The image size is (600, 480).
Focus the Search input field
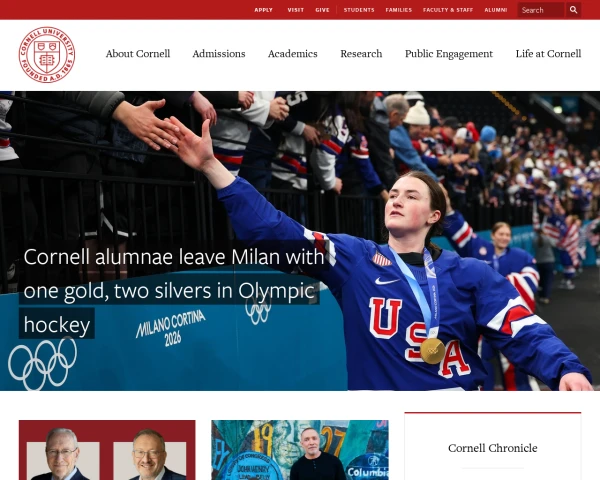(x=541, y=10)
